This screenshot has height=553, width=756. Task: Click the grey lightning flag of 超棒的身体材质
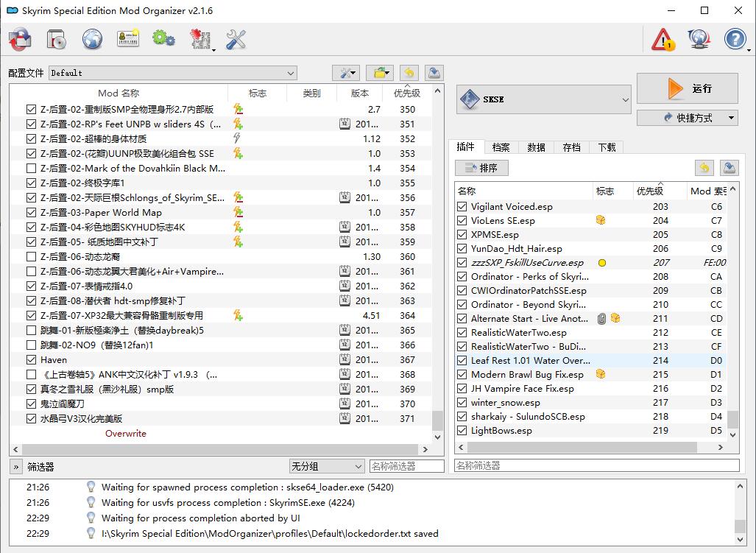tap(237, 138)
